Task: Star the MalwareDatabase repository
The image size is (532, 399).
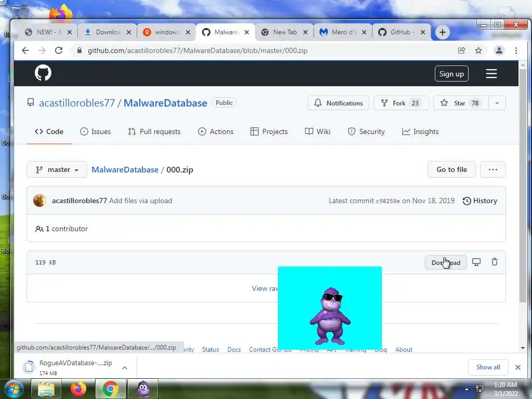Action: point(461,103)
